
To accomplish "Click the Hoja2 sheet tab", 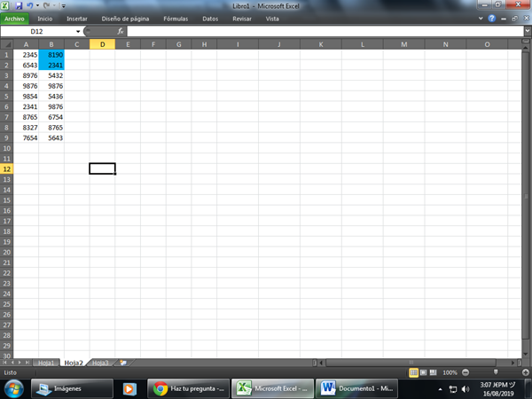I will point(74,363).
